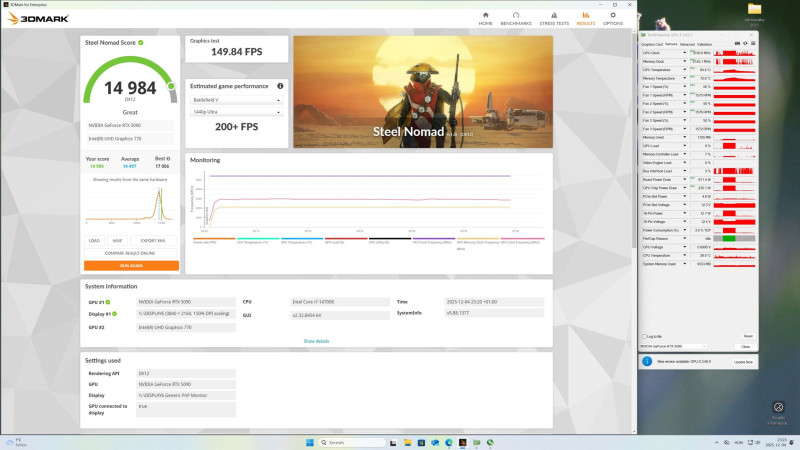Click the CPU Temperature legend color bar
The image size is (800, 450).
258,238
